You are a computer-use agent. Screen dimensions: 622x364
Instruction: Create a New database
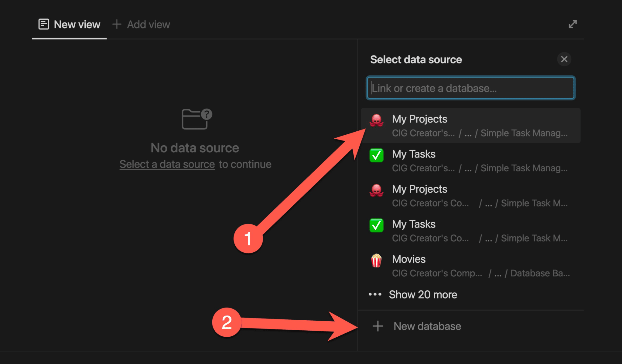[471, 326]
